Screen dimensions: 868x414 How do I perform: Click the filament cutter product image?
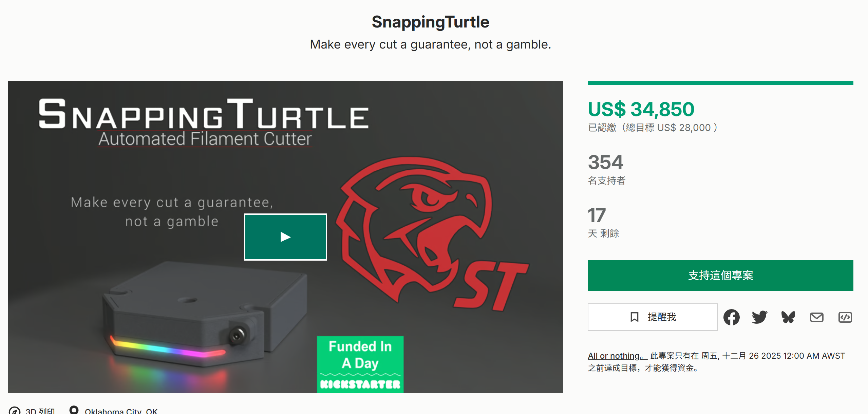(204, 316)
